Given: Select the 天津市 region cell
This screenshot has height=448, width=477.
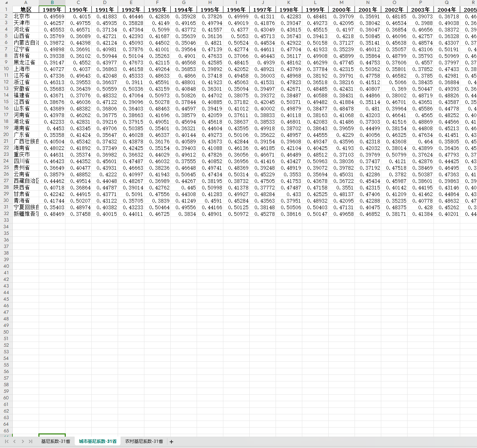Looking at the screenshot, I should coord(26,23).
